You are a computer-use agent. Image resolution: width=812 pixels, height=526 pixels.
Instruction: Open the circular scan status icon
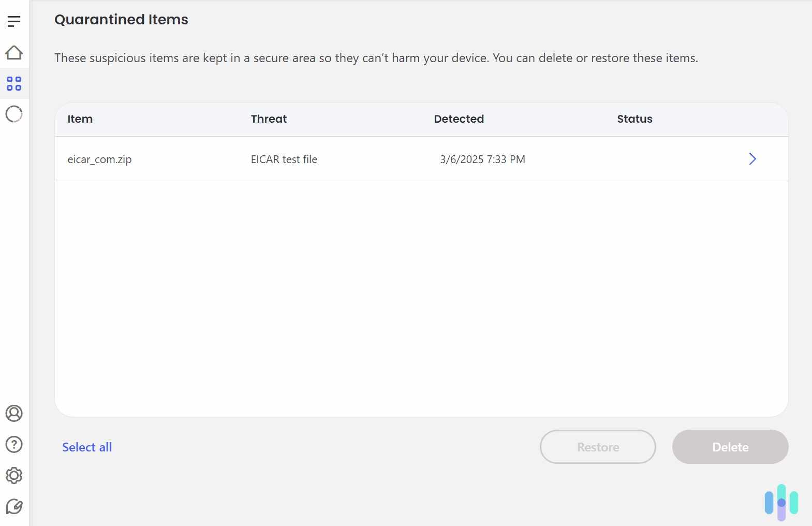[x=14, y=114]
